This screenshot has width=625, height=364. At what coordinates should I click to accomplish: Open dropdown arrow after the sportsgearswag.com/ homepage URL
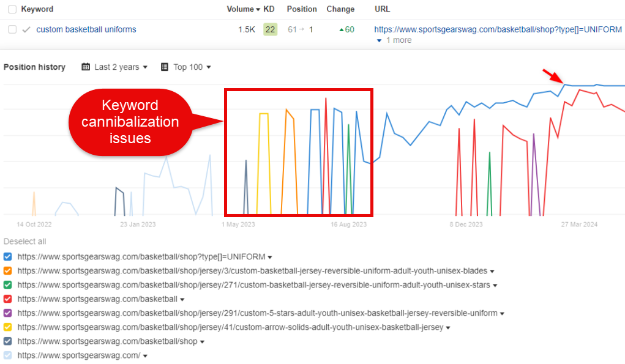tap(145, 356)
